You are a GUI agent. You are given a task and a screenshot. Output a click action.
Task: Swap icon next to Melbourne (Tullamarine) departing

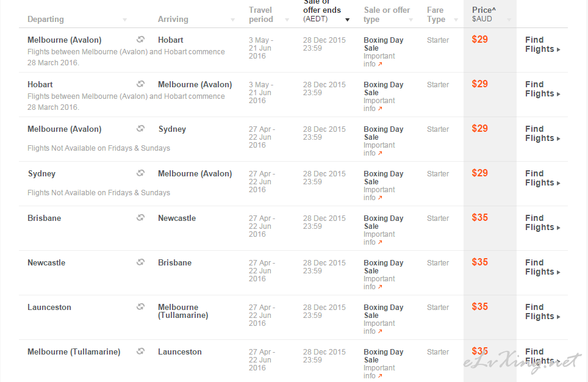coord(141,351)
